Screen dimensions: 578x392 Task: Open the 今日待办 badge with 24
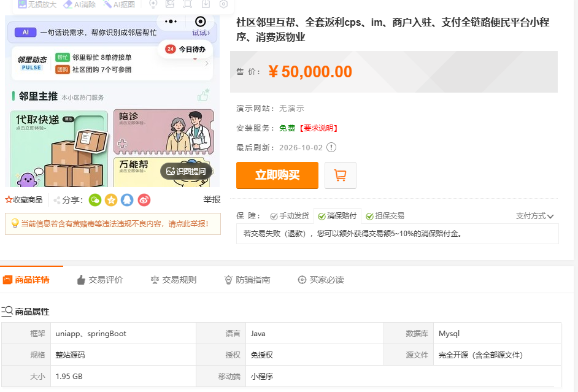coord(185,49)
